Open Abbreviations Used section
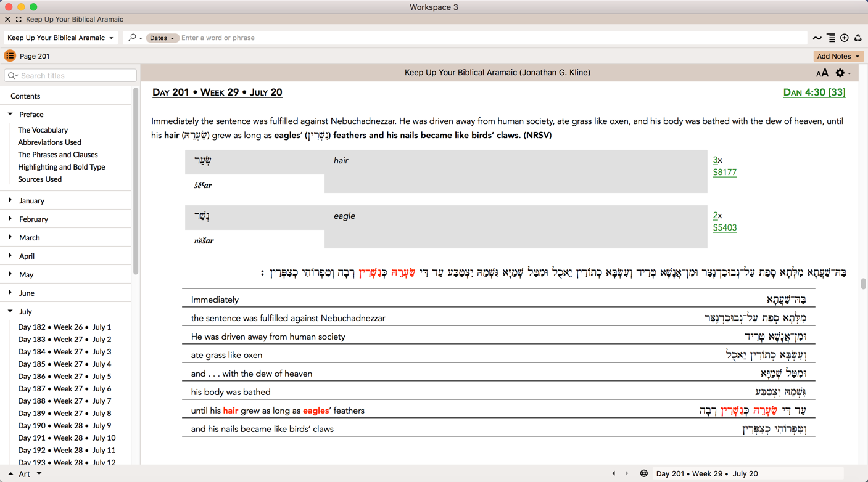Screen dimensions: 868x482 49,142
